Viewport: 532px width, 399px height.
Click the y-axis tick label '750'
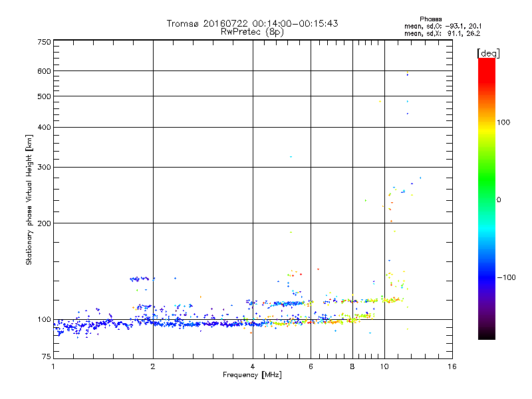coord(44,42)
